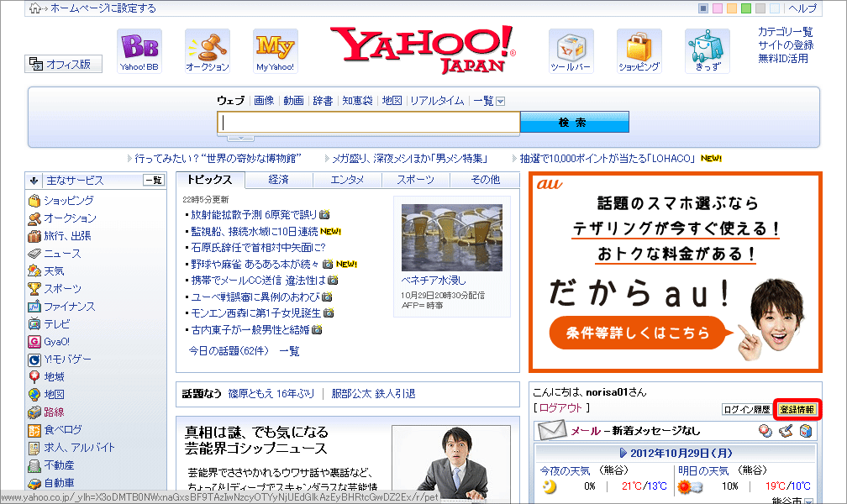
Task: Select the dark blue theme color swatch
Action: (x=702, y=8)
